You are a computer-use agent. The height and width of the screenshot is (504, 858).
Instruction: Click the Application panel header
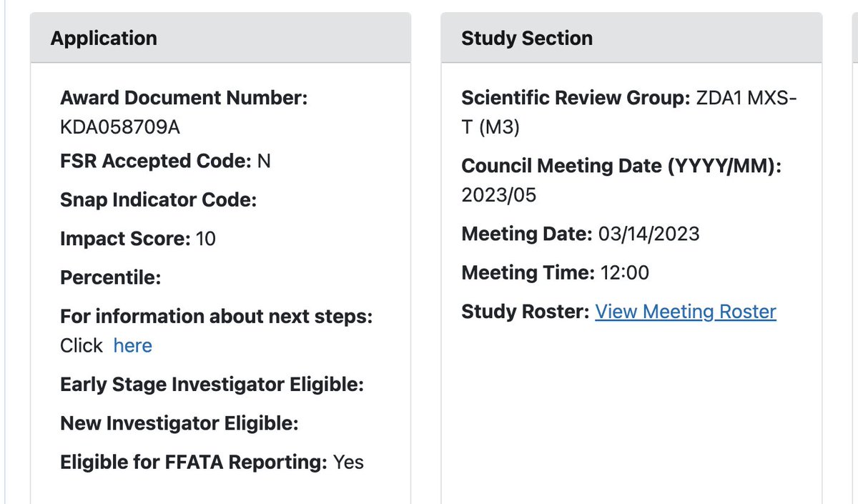pyautogui.click(x=104, y=38)
